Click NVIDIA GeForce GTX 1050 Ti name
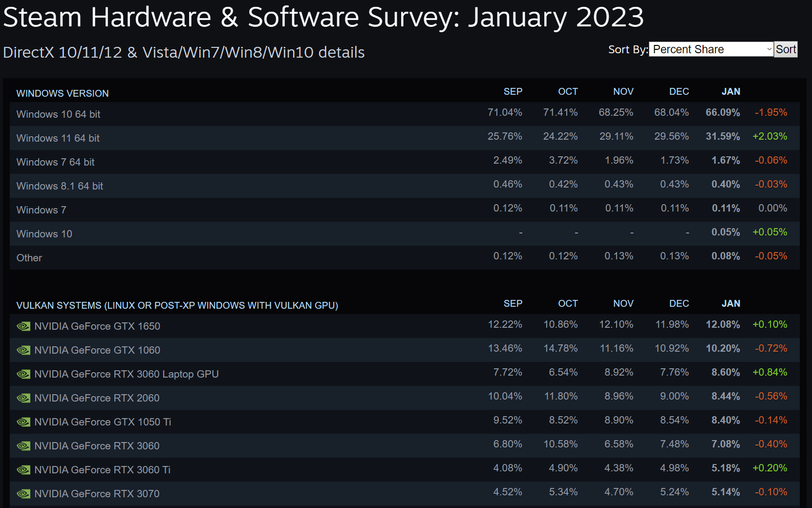The height and width of the screenshot is (508, 812). [x=103, y=422]
